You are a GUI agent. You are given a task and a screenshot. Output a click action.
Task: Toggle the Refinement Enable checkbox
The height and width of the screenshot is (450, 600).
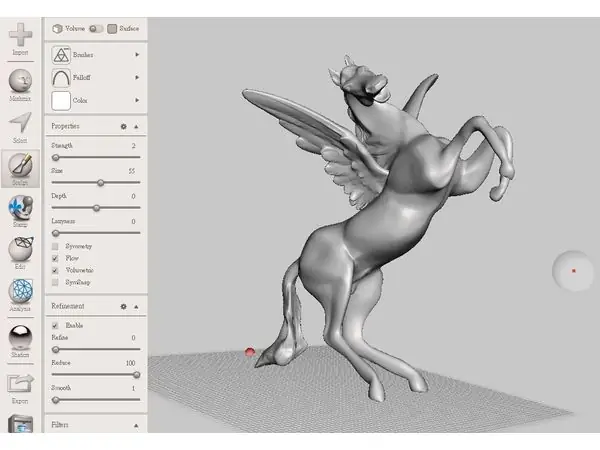coord(55,326)
